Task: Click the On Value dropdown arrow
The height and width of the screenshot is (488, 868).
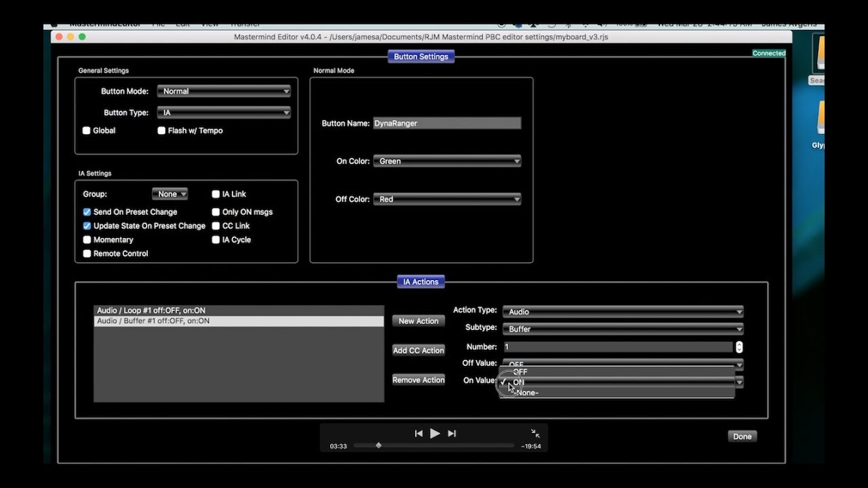Action: tap(739, 382)
